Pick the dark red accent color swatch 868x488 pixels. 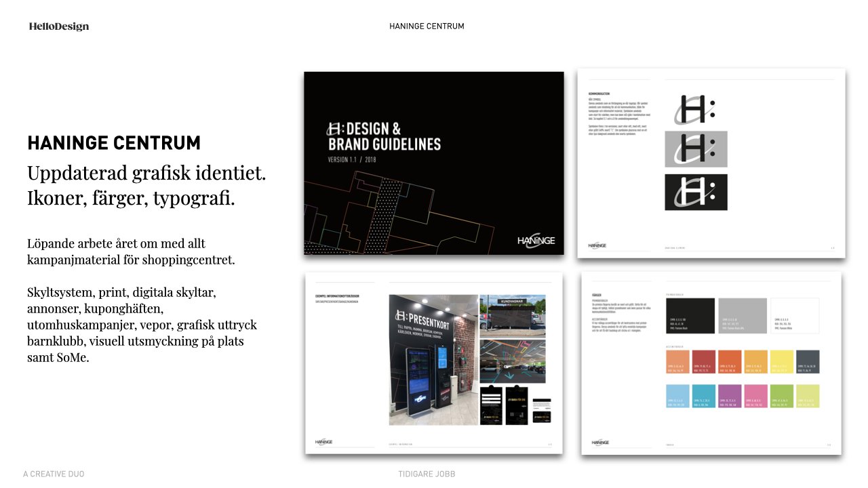point(703,362)
